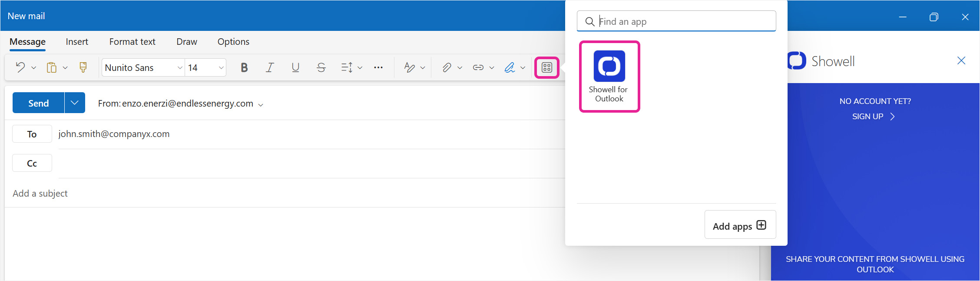Expand the Send options split arrow
This screenshot has width=980, height=281.
75,103
